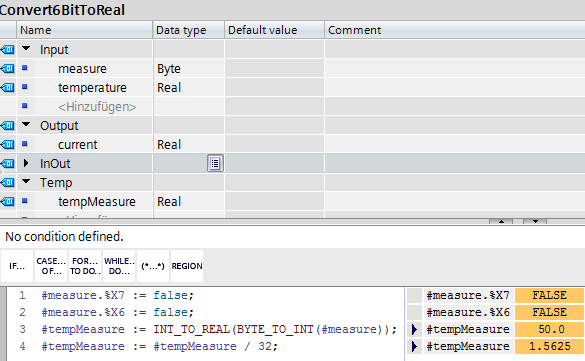Collapse the Output section arrow

(x=26, y=125)
